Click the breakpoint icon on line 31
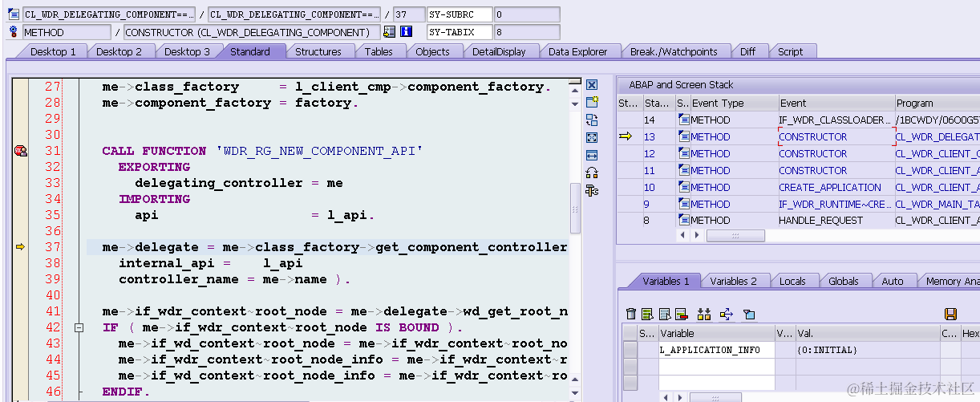The image size is (980, 402). [x=20, y=151]
